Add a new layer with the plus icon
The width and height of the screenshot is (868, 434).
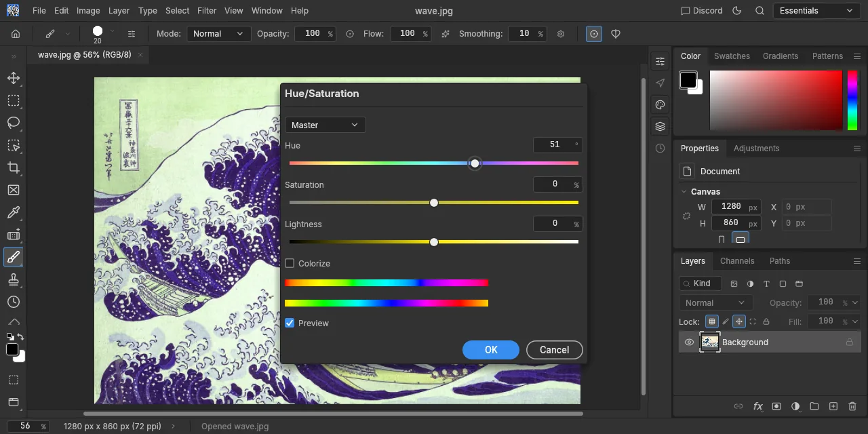click(833, 406)
